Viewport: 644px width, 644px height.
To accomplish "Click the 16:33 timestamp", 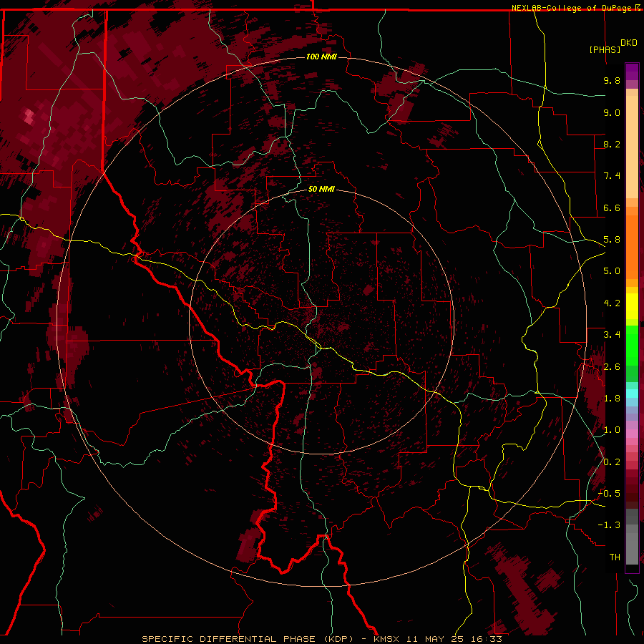I will [x=487, y=639].
